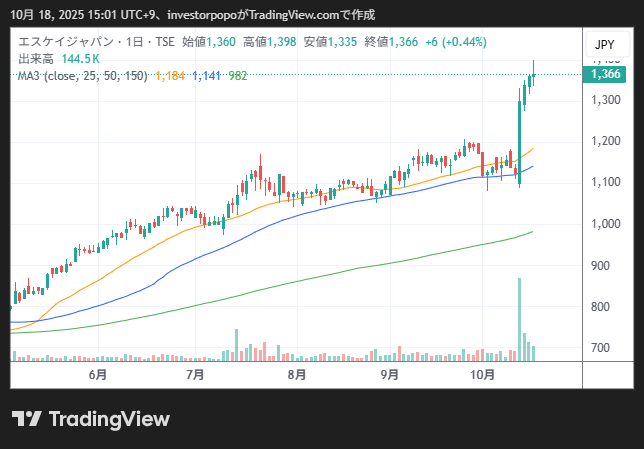Open the JPY currency selector
The height and width of the screenshot is (449, 644).
tap(605, 44)
